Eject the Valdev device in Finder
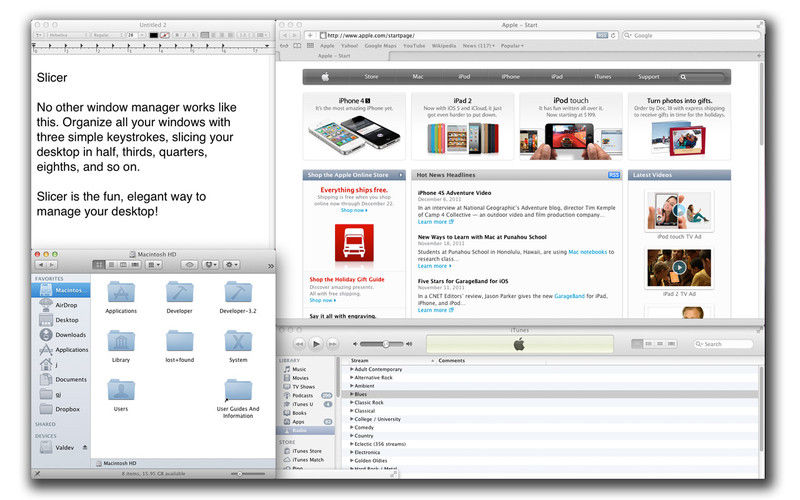The width and height of the screenshot is (800, 500). point(85,447)
